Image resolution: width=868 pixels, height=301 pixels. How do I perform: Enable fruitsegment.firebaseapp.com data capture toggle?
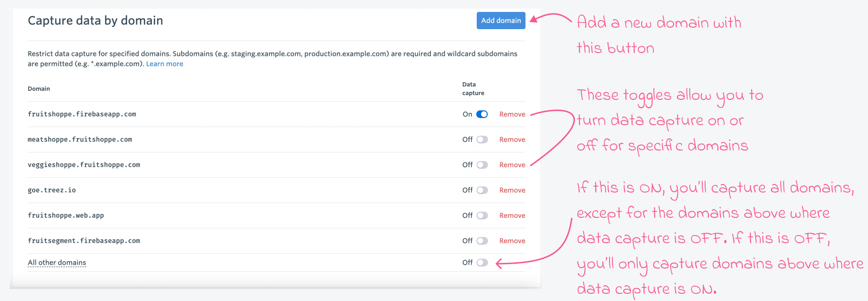tap(482, 241)
